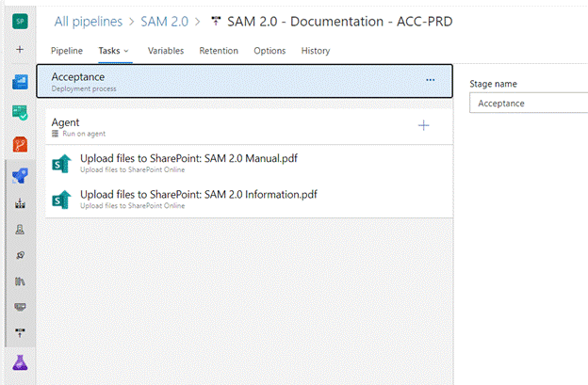Select the Acceptance deployment process stage
Image resolution: width=588 pixels, height=385 pixels.
click(244, 81)
